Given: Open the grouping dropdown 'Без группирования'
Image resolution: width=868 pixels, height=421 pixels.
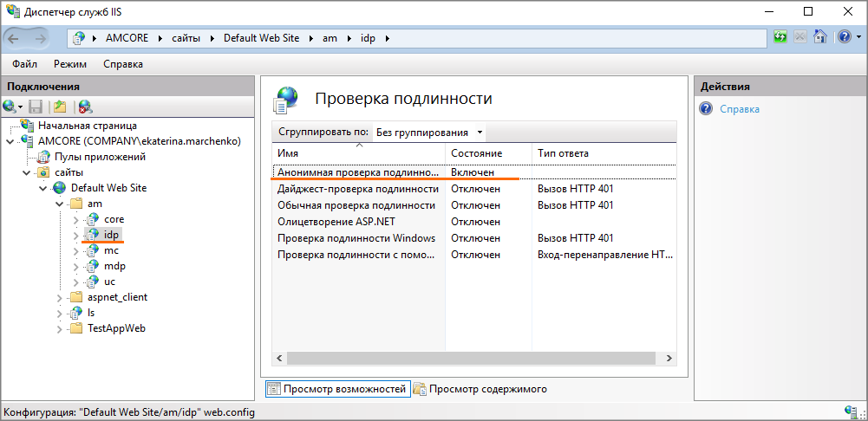Looking at the screenshot, I should coord(429,133).
